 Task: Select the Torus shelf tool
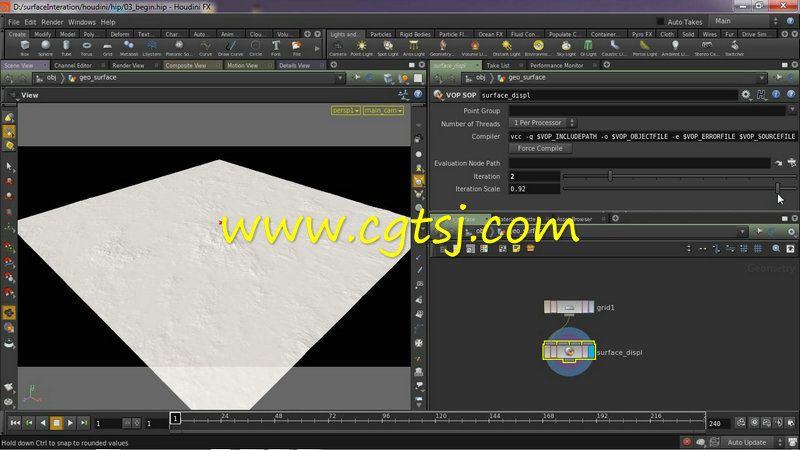coord(87,48)
